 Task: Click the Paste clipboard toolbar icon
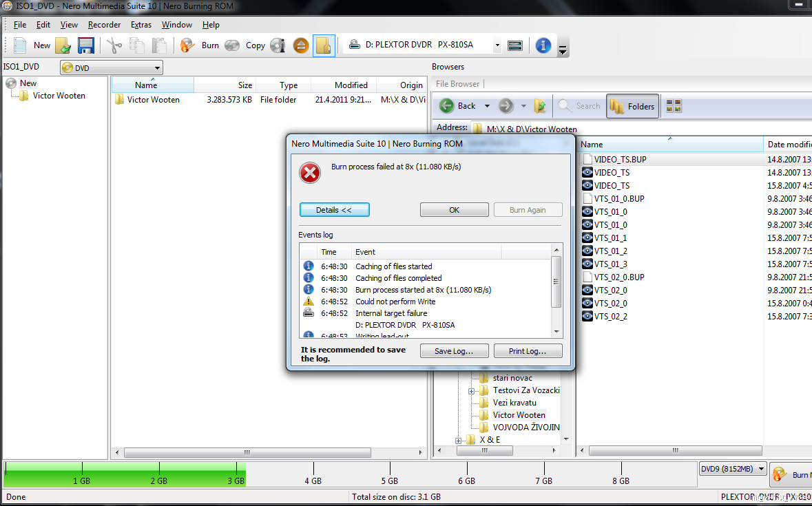click(160, 45)
